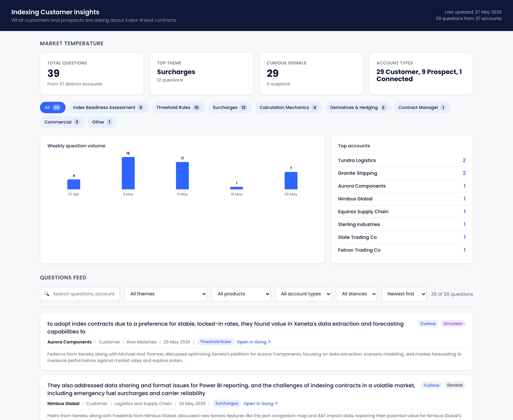Click Threshold Rules tag on Aurora card
The image size is (513, 420).
click(215, 342)
